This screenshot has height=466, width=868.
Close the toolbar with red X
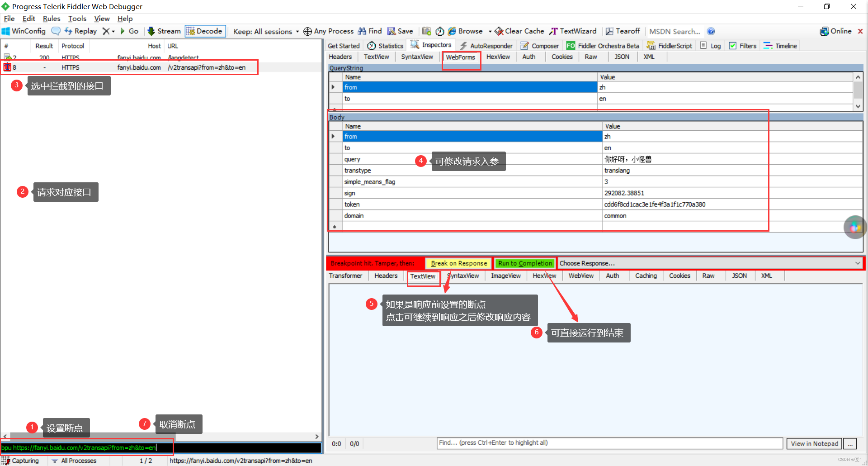860,31
